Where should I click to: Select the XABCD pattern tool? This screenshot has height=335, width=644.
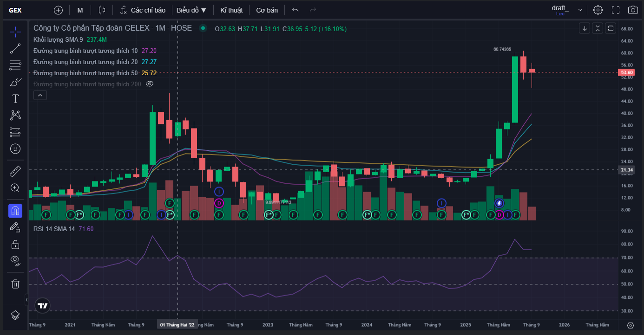tap(15, 116)
